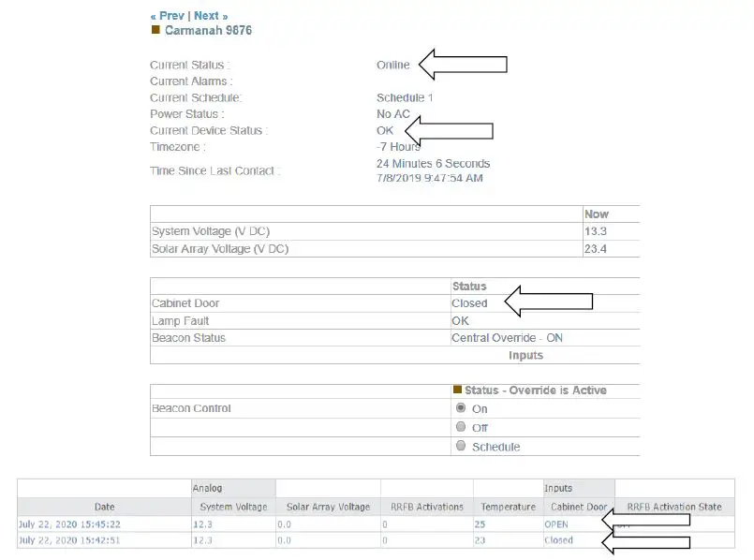Click the brown square beside Carmanah 9876
The width and height of the screenshot is (754, 560).
(x=155, y=30)
